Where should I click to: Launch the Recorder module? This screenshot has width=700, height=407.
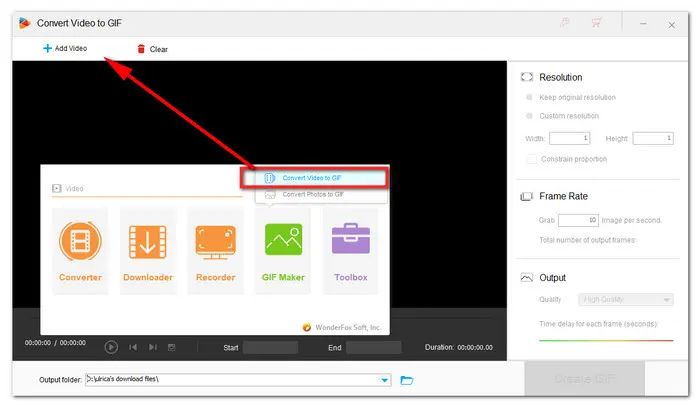pyautogui.click(x=216, y=251)
